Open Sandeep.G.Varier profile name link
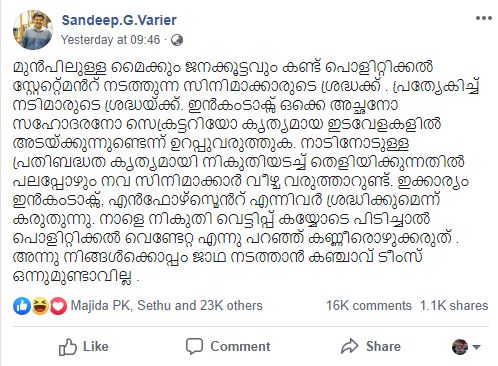 tap(119, 20)
